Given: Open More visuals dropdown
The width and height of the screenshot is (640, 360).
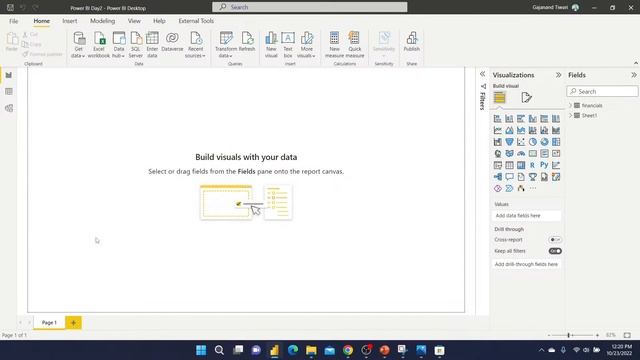Looking at the screenshot, I should 307,45.
